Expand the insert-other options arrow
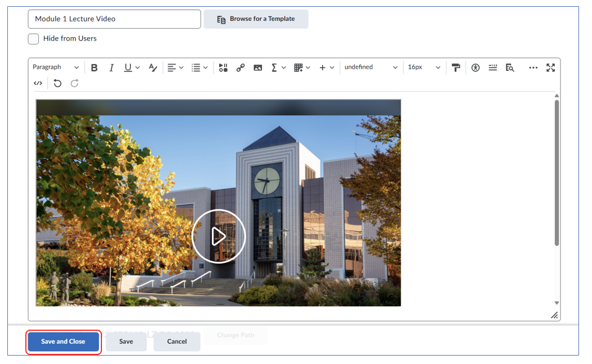Viewport: 592px width, 364px height. click(x=332, y=68)
